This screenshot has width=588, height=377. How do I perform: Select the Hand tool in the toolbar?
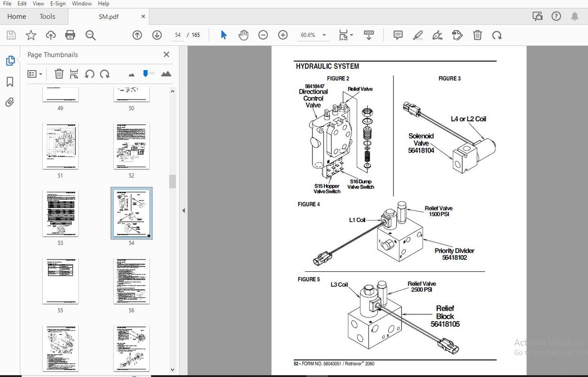tap(243, 35)
